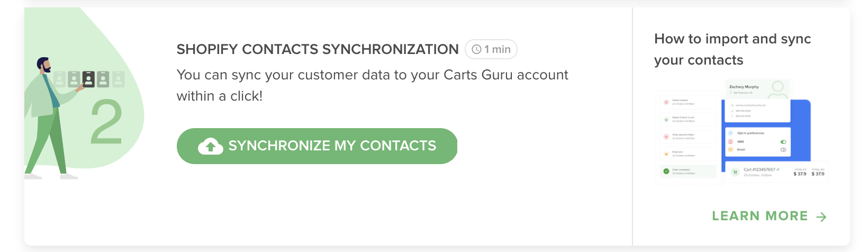Click the Shopify Contacts Synchronization title
The width and height of the screenshot is (868, 252).
318,49
